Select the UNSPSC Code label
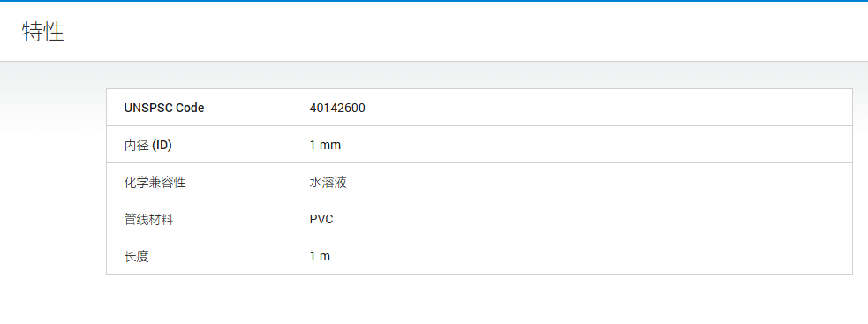 tap(164, 108)
